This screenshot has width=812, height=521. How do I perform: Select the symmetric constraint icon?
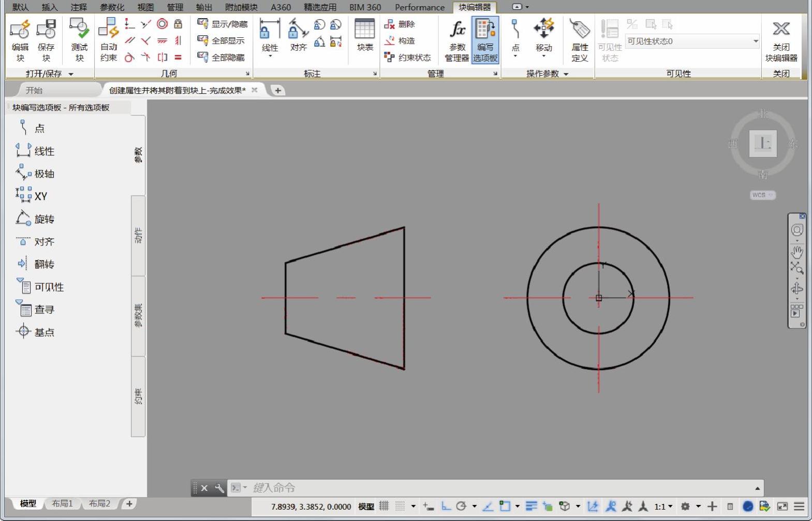point(162,57)
